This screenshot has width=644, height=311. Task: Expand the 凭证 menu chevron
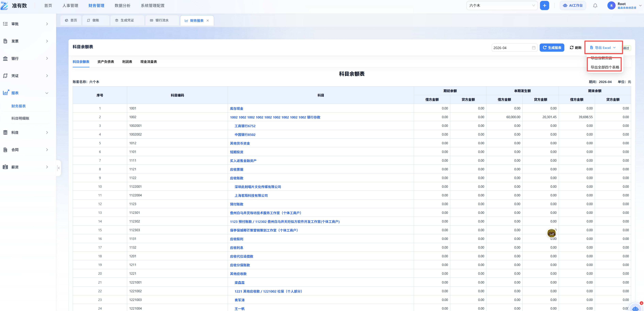point(47,76)
